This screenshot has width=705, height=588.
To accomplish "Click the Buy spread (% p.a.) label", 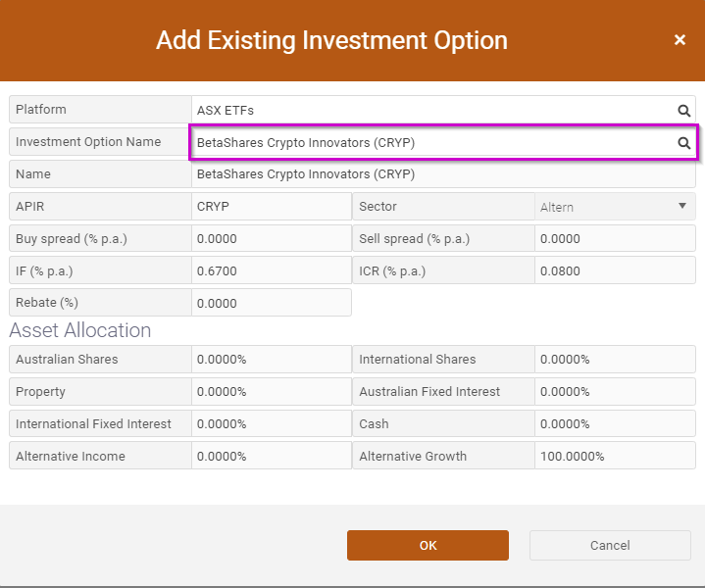I will pyautogui.click(x=72, y=239).
